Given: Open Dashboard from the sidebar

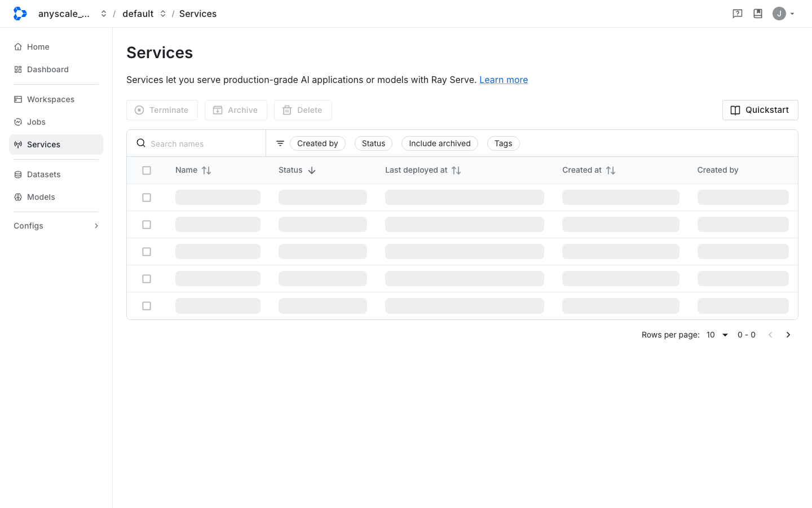Looking at the screenshot, I should point(56,69).
